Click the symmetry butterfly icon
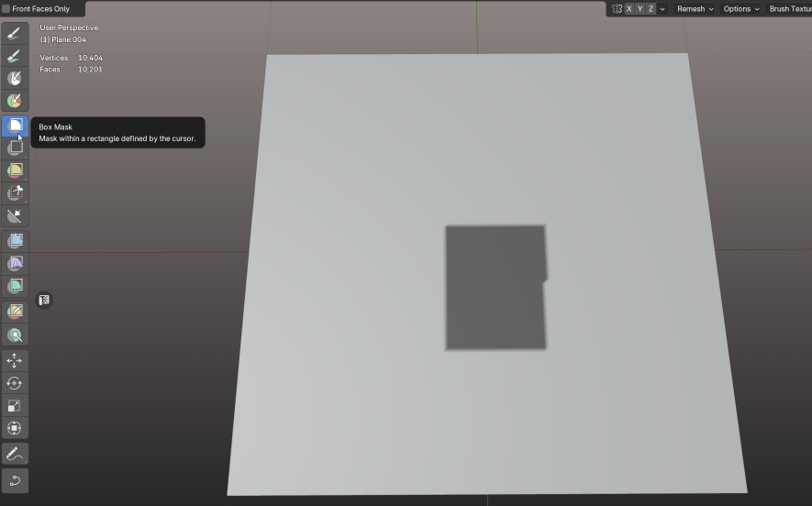Screen dimensions: 812x506 pos(617,9)
